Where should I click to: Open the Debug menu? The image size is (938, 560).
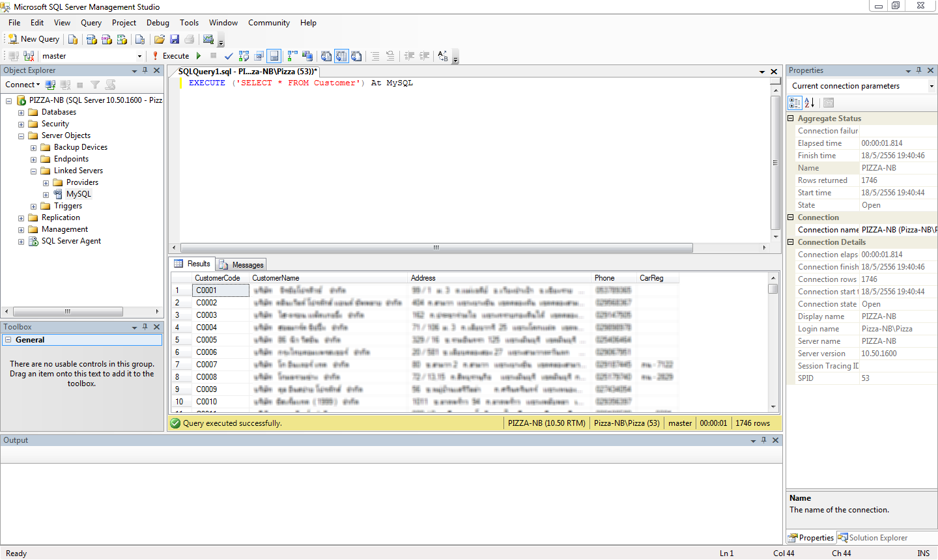click(x=158, y=23)
